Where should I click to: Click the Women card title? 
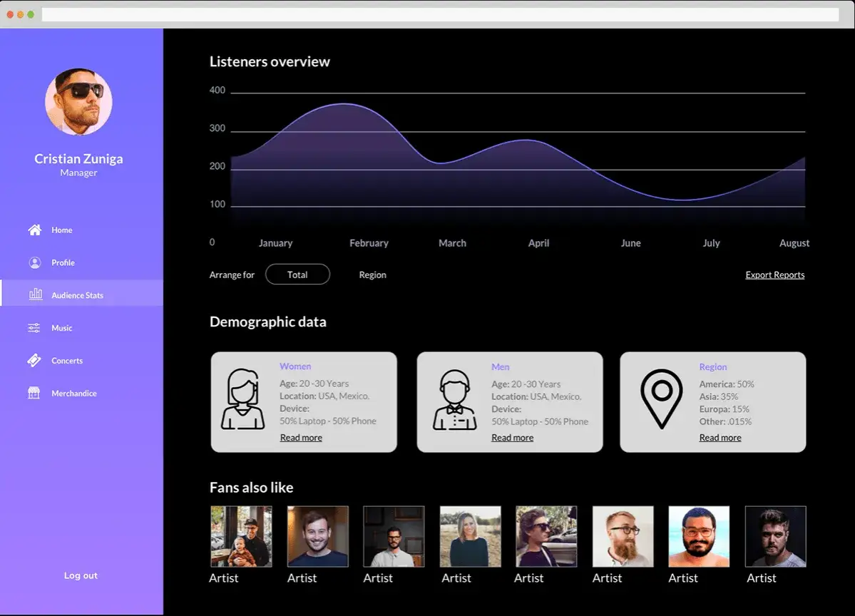[295, 366]
